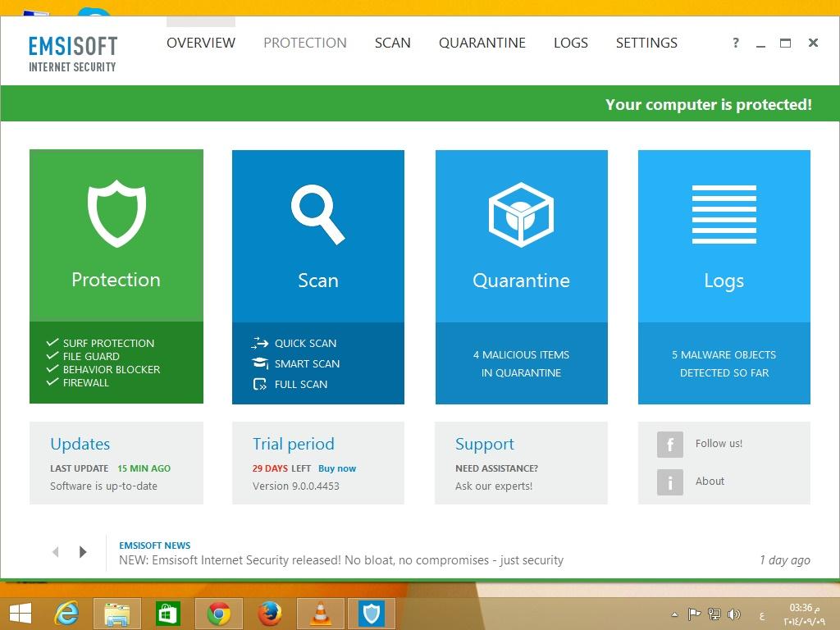Click the taskbar clock and date
Viewport: 840px width, 630px height.
[x=805, y=614]
